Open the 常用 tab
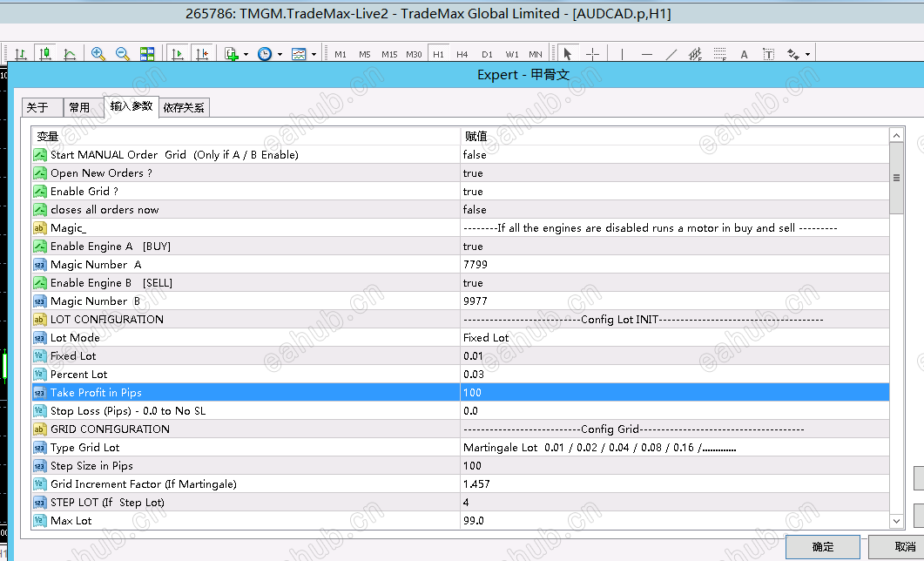This screenshot has width=924, height=561. pos(84,107)
